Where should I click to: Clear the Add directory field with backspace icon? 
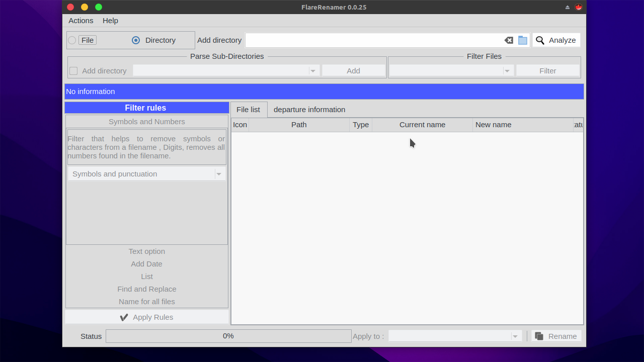(x=509, y=40)
